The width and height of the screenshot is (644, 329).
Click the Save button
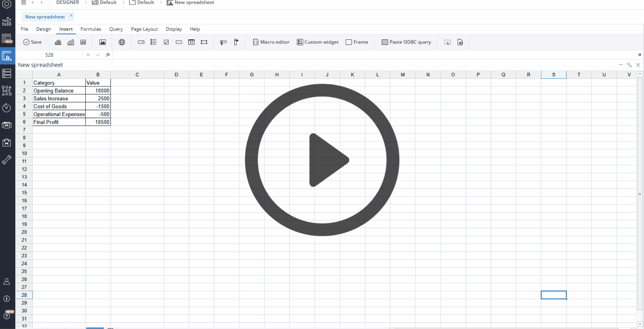tap(32, 42)
